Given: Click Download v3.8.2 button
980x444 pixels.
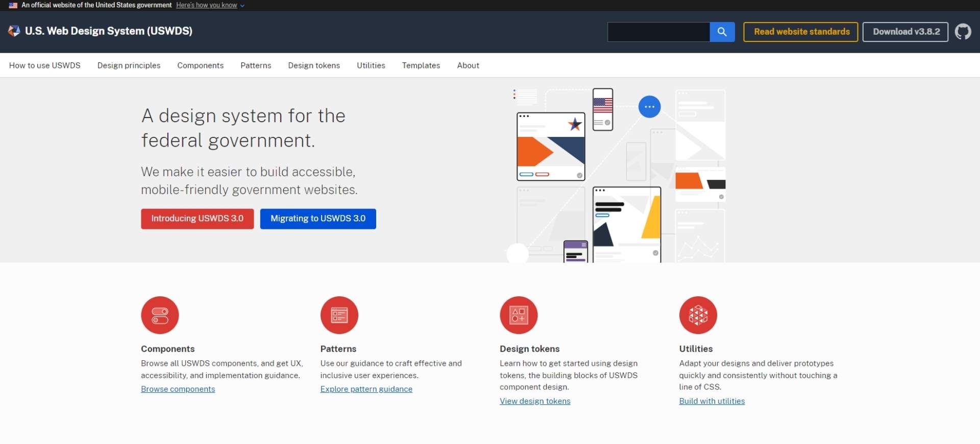Looking at the screenshot, I should (x=905, y=32).
